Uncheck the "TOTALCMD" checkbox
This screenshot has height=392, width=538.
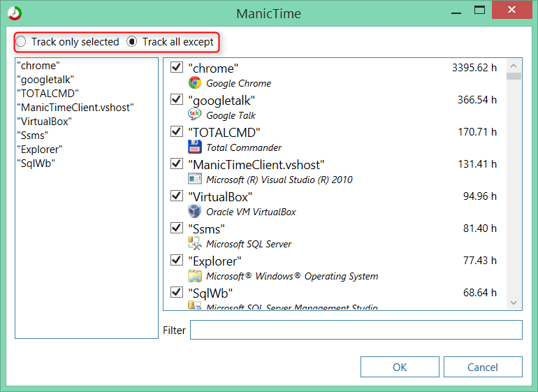(x=177, y=131)
